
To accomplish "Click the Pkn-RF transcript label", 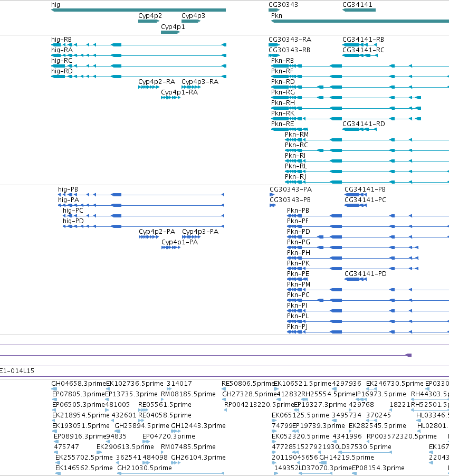I will coord(282,71).
